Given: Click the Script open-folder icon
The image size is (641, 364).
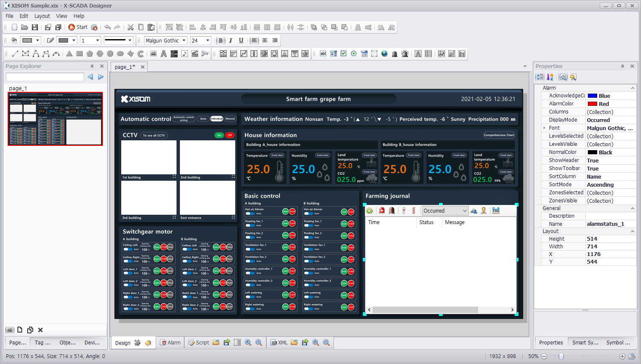Looking at the screenshot, I should click(x=216, y=342).
